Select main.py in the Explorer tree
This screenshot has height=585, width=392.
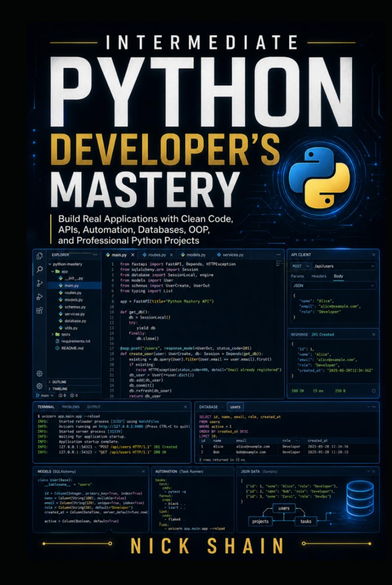[x=74, y=285]
